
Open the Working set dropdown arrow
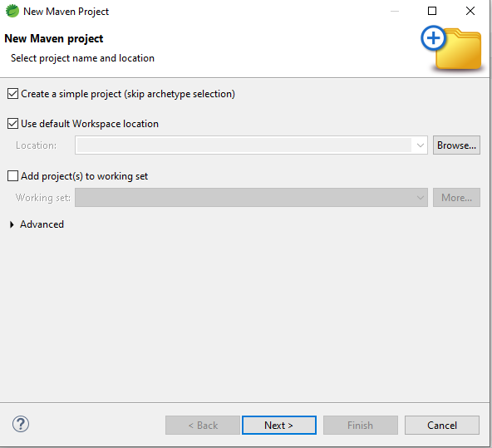tap(421, 198)
